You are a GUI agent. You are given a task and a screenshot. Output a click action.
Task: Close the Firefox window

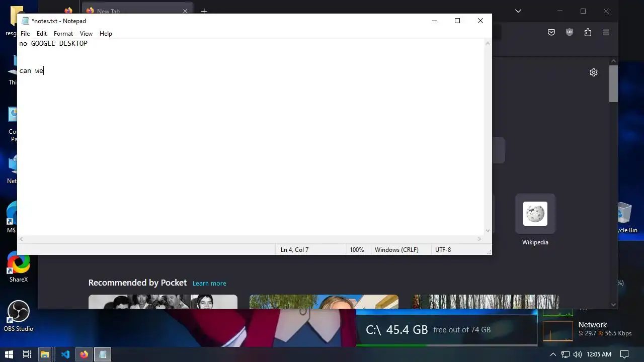point(606,11)
